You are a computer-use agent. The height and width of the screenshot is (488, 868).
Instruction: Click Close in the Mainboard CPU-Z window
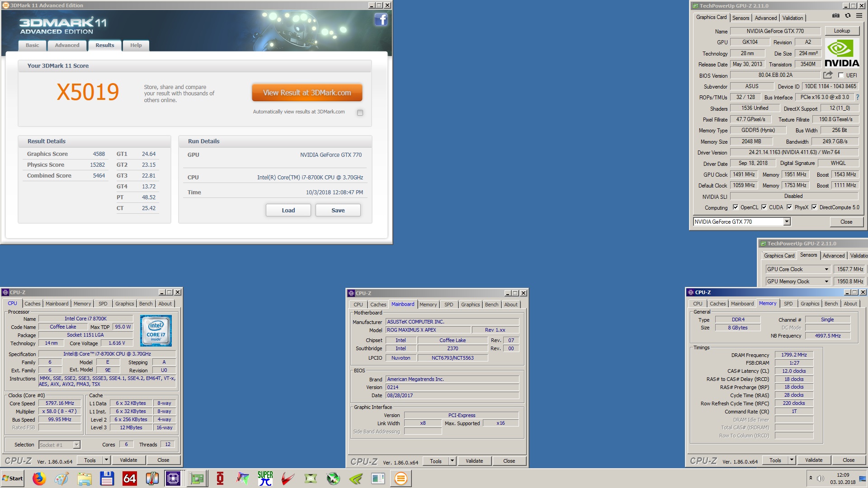click(x=509, y=461)
